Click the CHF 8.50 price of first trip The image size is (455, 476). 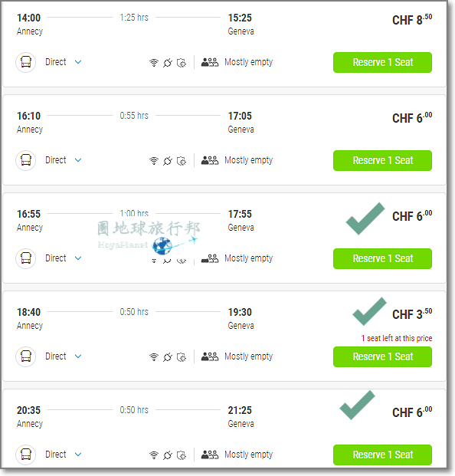point(412,19)
